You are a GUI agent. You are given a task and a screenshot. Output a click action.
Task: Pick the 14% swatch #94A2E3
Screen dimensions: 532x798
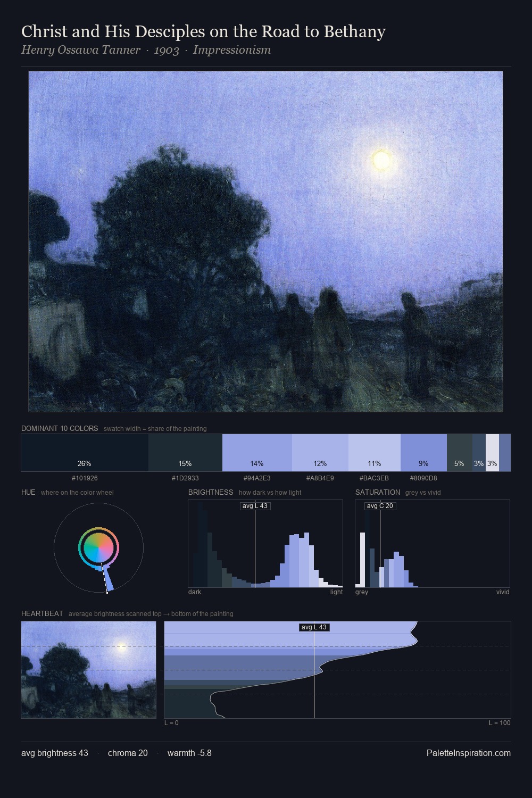257,453
